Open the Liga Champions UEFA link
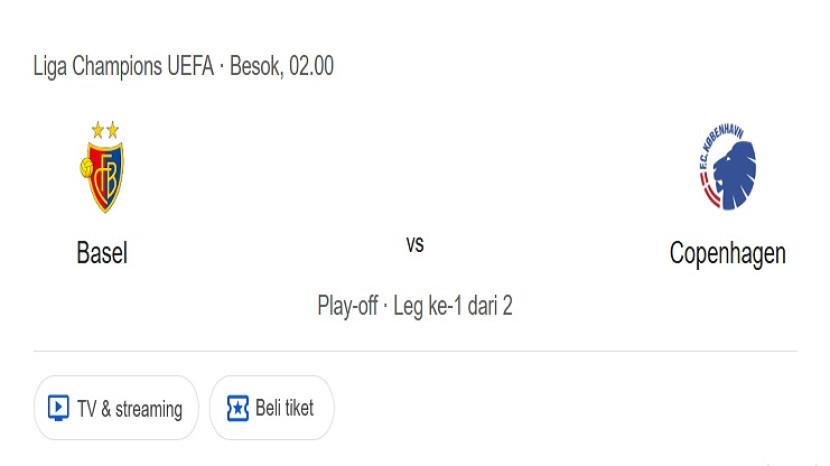830x466 pixels. click(x=123, y=67)
